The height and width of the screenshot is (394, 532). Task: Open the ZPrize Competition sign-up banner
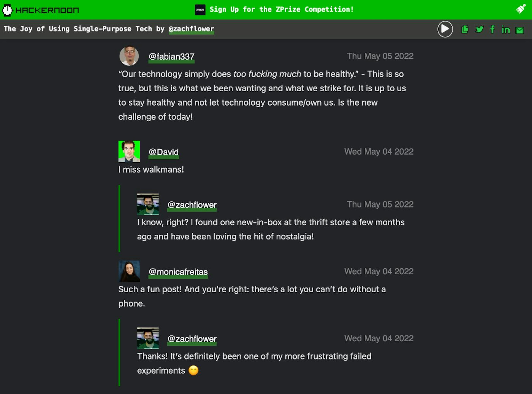tap(281, 10)
